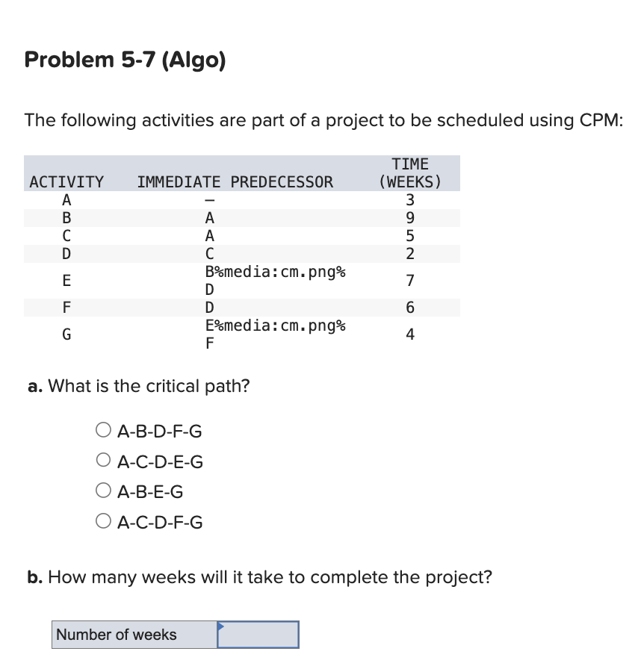641x672 pixels.
Task: Click the question b weeks text
Action: [x=259, y=576]
